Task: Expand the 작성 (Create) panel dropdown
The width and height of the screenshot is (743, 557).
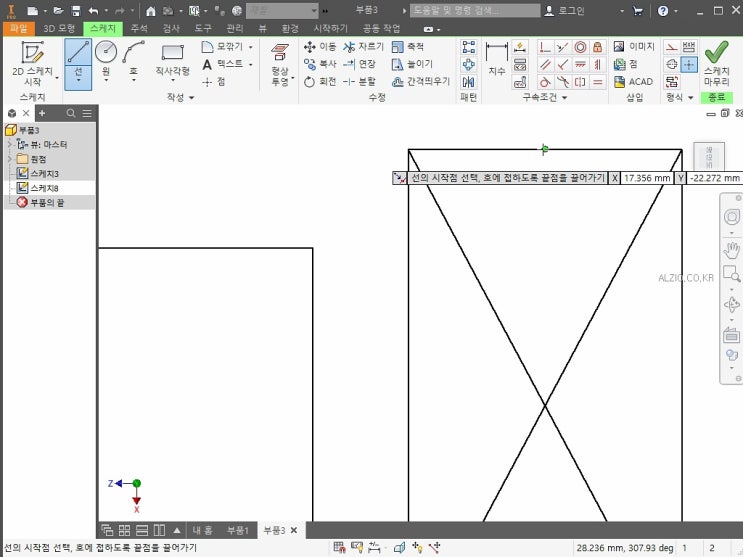Action: click(x=191, y=98)
